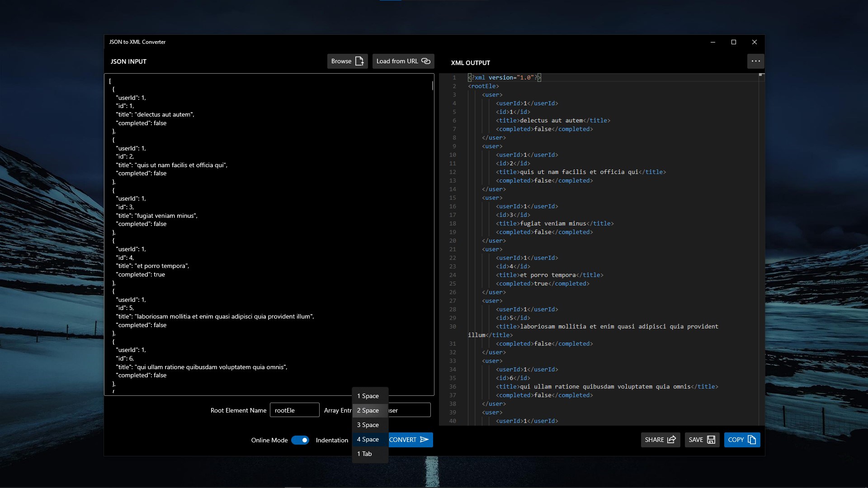Open the three-dots more options menu
Screen dimensions: 868x488
pos(755,61)
